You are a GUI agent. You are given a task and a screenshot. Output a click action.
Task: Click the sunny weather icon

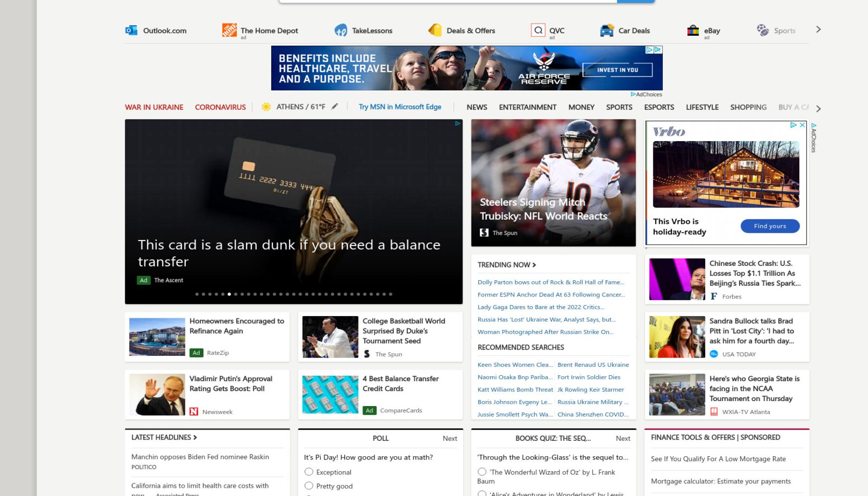pos(266,107)
